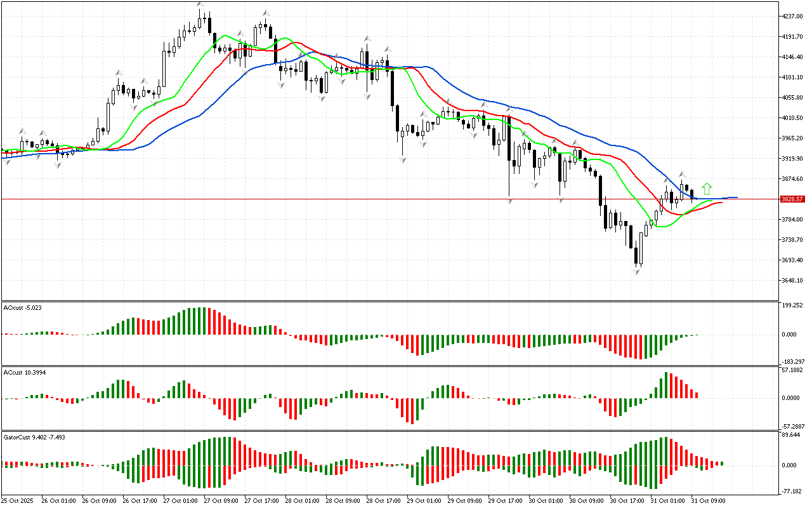Click the 4237.00 price scale label
Viewport: 812px width, 508px height.
point(792,17)
